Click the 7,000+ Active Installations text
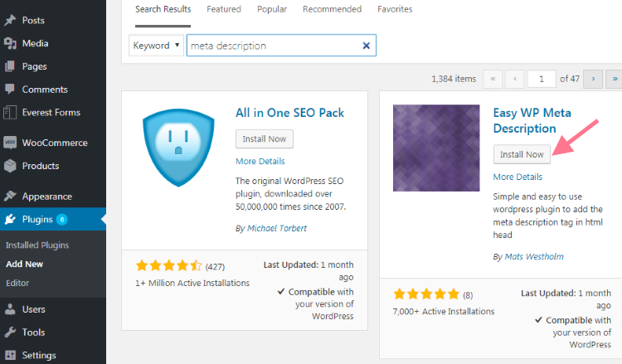The image size is (622, 364). coord(444,312)
